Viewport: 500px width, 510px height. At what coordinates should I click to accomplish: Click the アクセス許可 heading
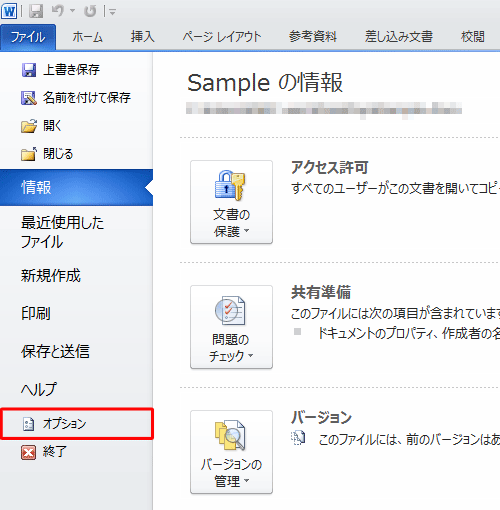(x=330, y=167)
